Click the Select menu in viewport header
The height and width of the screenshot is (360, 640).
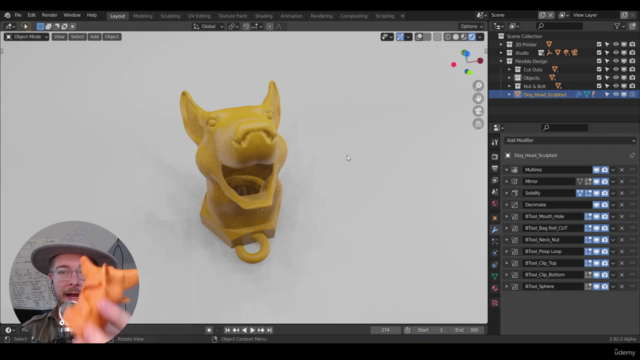[x=77, y=37]
